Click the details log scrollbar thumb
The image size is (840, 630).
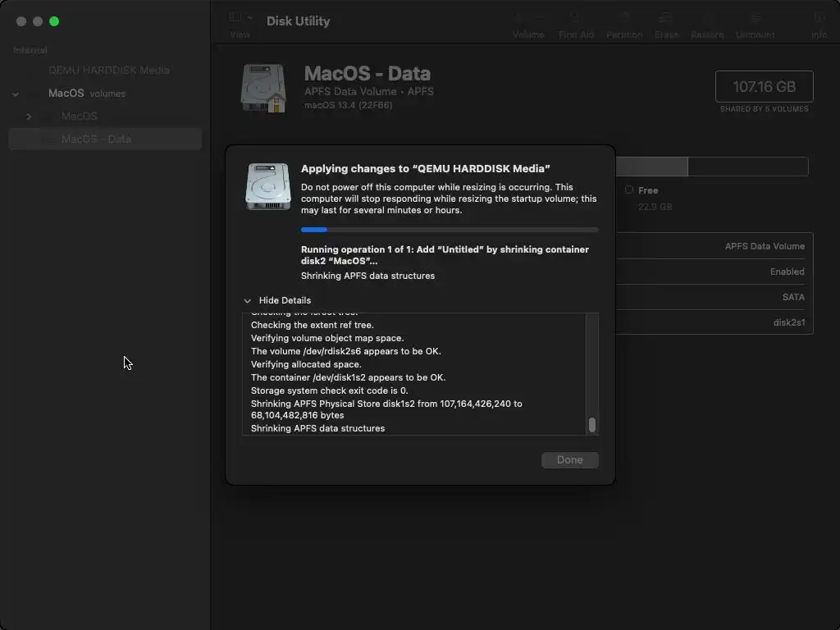coord(592,425)
